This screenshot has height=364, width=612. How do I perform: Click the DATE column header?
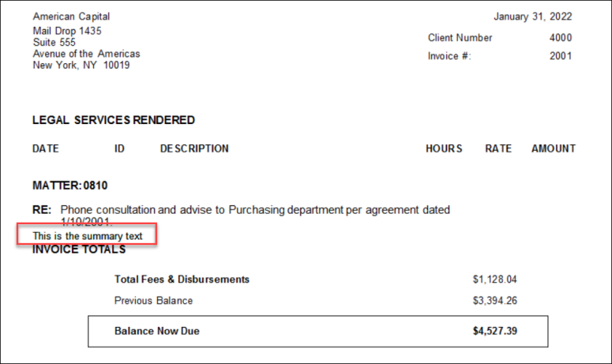(46, 148)
